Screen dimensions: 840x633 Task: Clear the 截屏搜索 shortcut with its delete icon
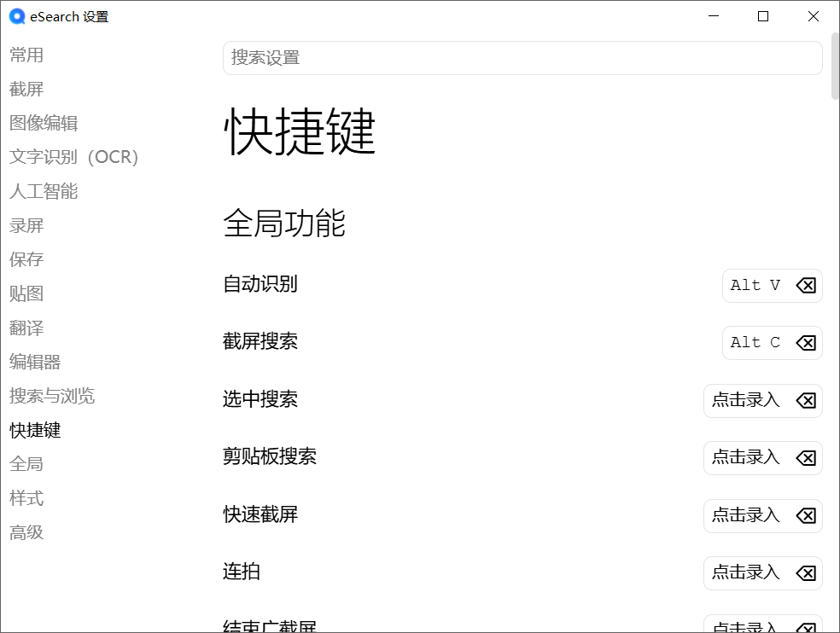pyautogui.click(x=806, y=343)
